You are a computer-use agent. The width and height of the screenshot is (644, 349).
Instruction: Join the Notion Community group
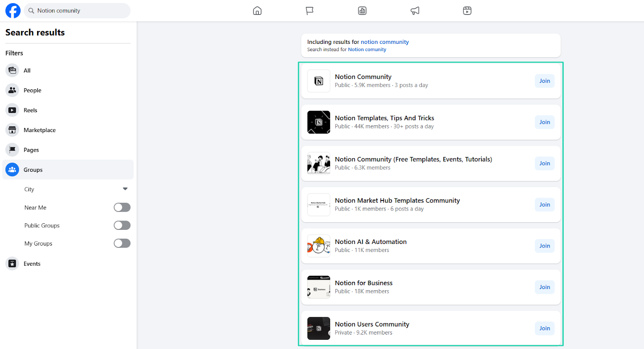[x=545, y=81]
